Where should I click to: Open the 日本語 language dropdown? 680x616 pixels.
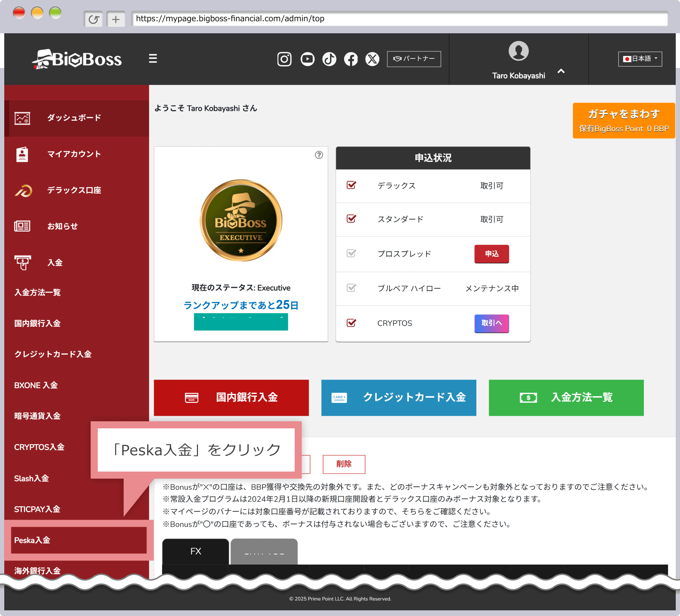640,59
